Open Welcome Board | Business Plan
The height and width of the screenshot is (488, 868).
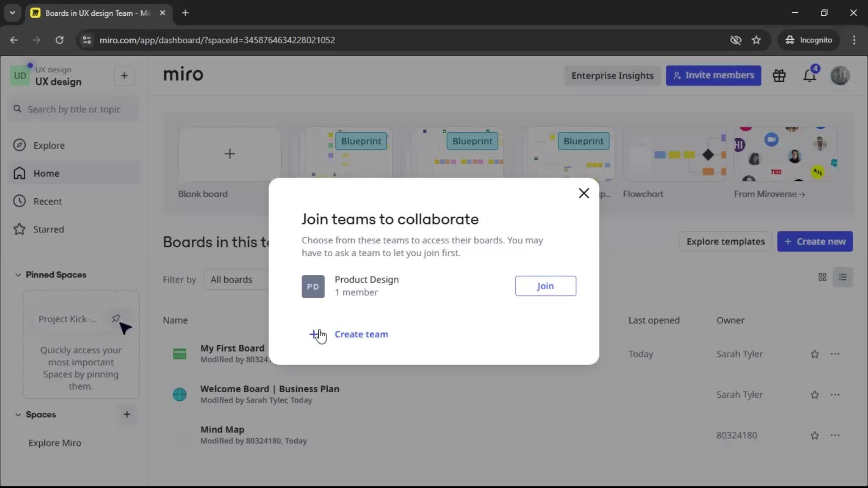coord(270,389)
